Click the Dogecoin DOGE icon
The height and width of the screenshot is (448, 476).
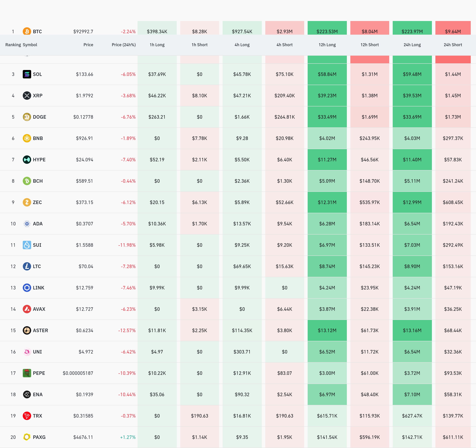[x=27, y=117]
